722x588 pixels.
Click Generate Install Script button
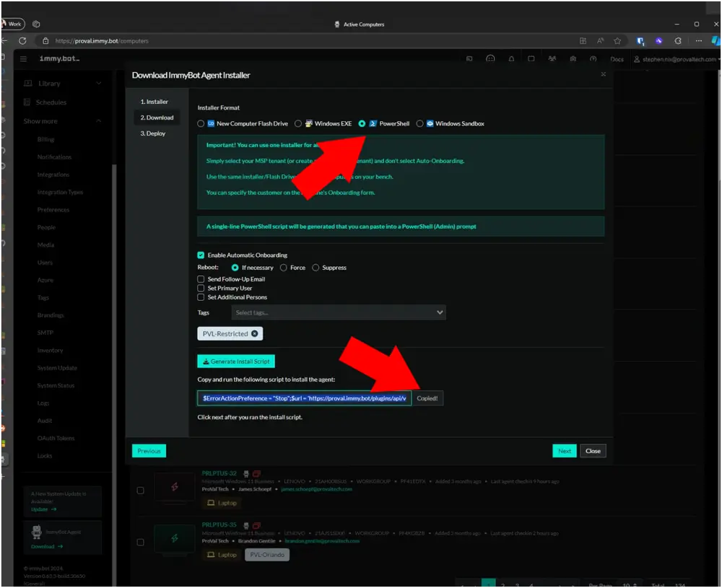[236, 361]
